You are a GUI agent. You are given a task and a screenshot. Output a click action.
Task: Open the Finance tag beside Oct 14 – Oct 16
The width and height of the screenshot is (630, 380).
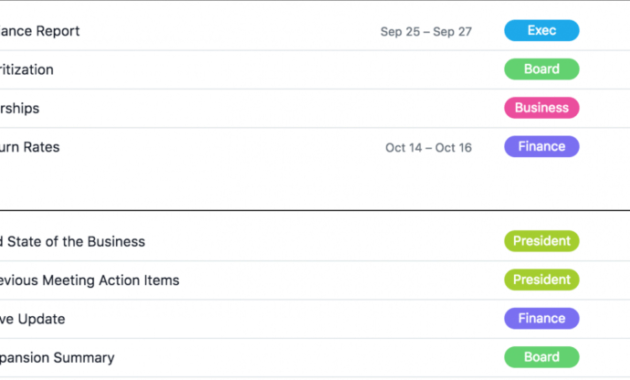(542, 146)
